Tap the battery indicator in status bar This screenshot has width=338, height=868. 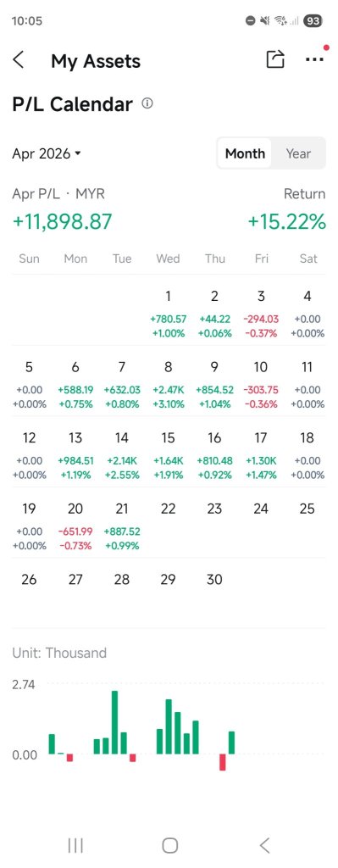click(312, 21)
